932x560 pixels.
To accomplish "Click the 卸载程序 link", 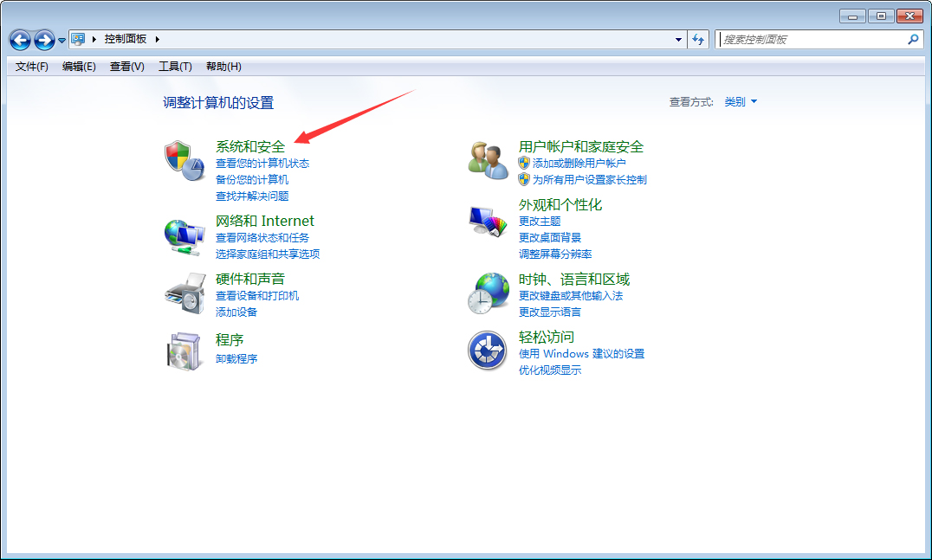I will (236, 357).
